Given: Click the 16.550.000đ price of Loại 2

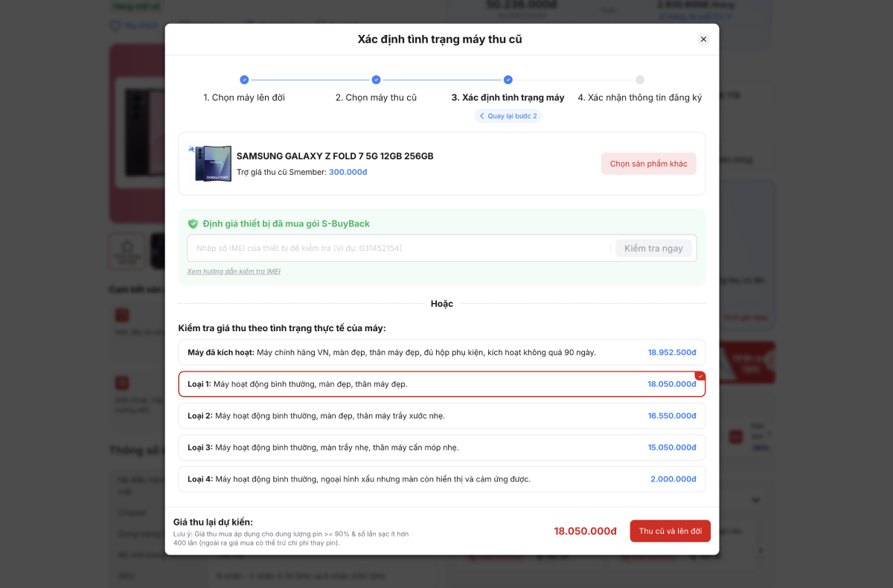Looking at the screenshot, I should (x=672, y=416).
